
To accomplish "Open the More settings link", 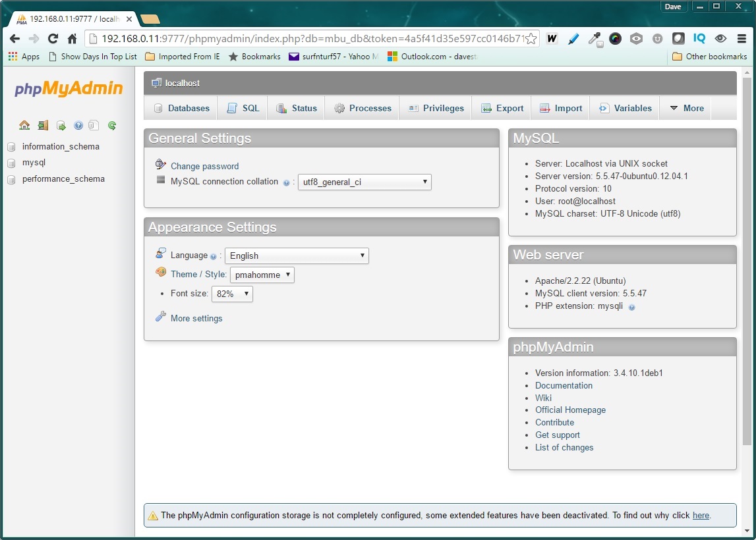I will pyautogui.click(x=196, y=319).
